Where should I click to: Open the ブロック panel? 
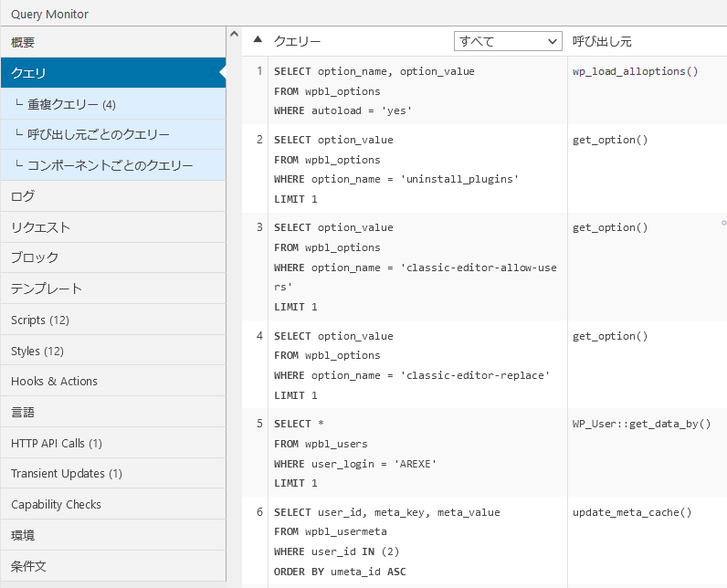point(35,257)
